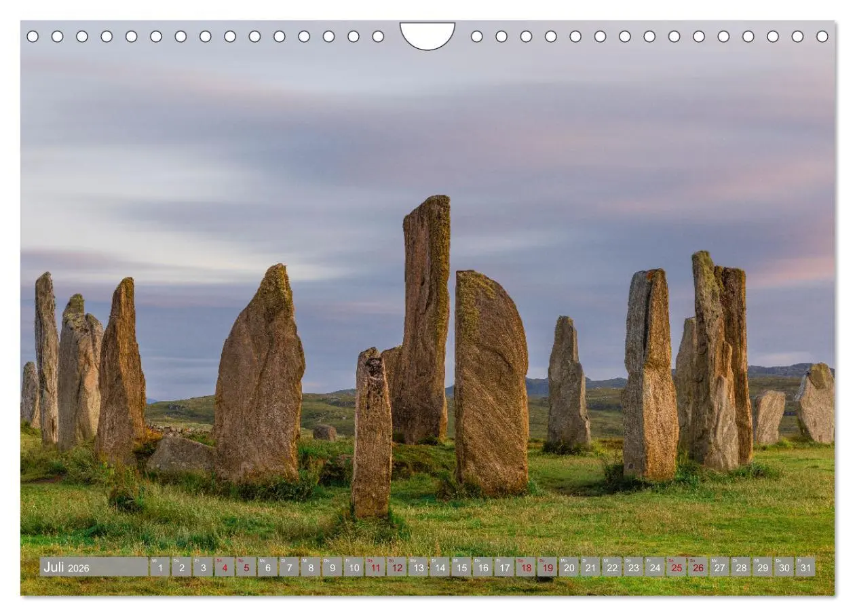
Task: Choose red day 11 on the calendar
Action: point(375,567)
